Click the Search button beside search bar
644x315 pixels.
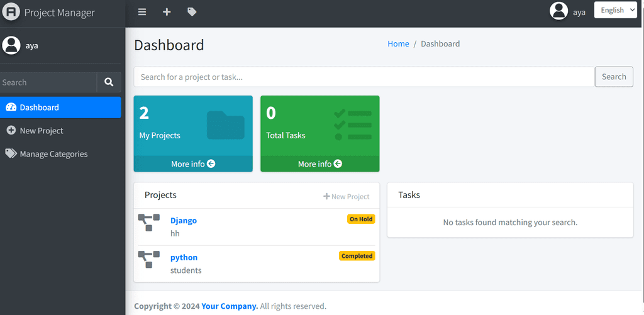[613, 77]
